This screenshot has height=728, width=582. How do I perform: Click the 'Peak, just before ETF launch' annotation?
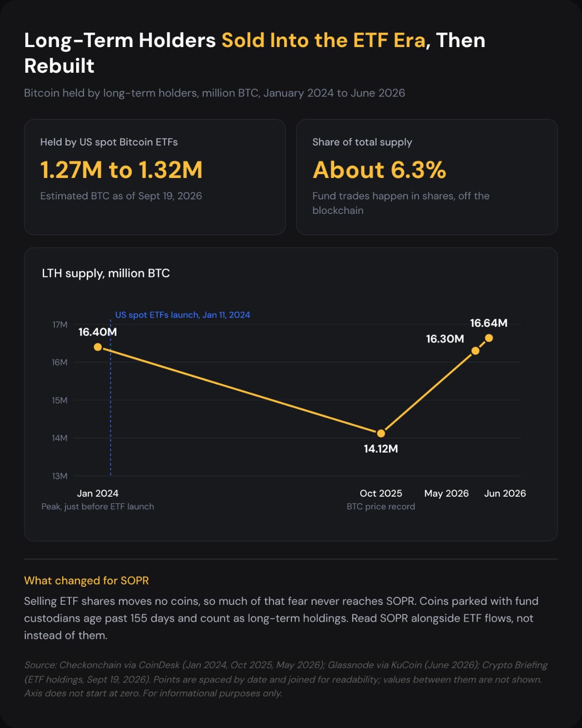(98, 506)
